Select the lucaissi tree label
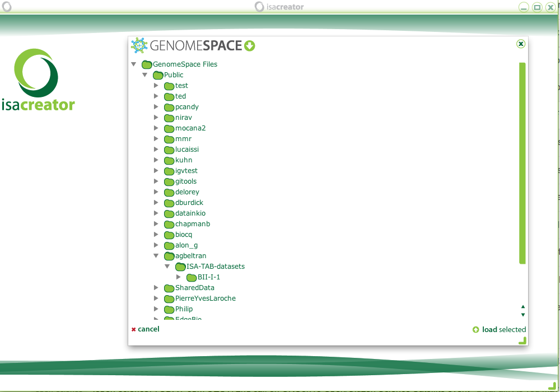The width and height of the screenshot is (560, 392). pyautogui.click(x=187, y=150)
